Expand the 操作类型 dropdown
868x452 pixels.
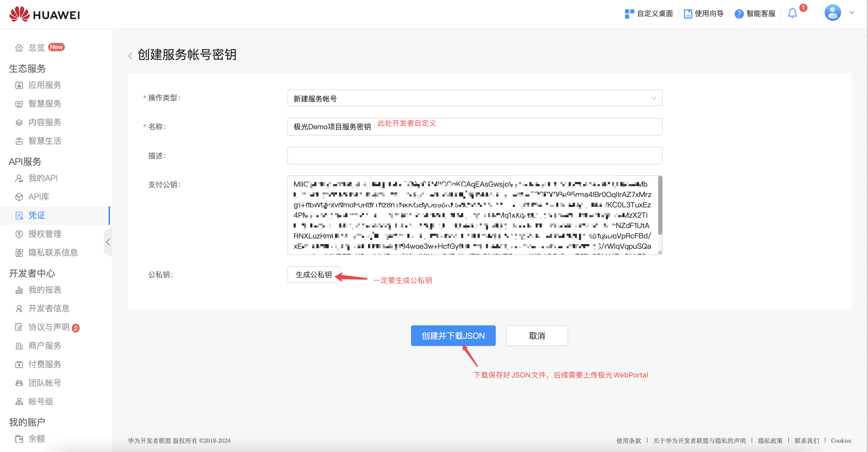point(474,98)
